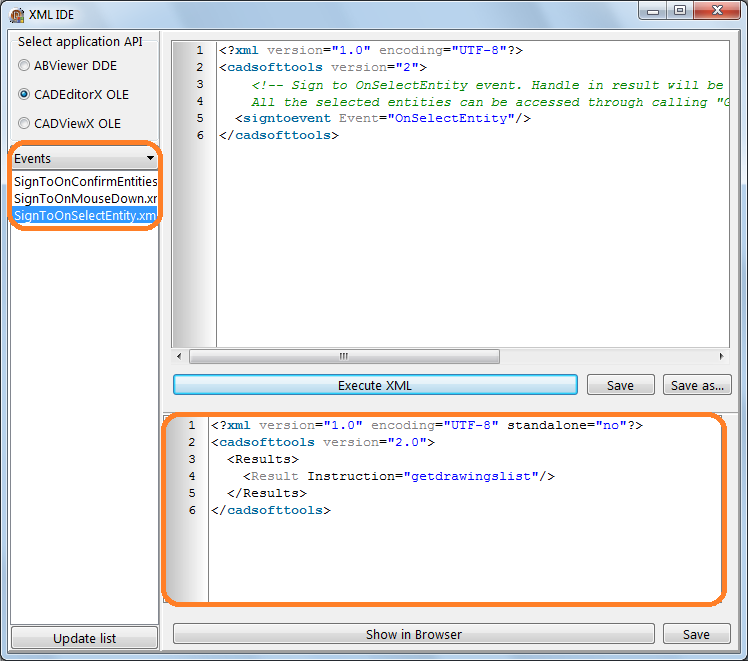Click the cadsofttools version="2.0" line in output
This screenshot has width=748, height=661.
click(x=323, y=442)
